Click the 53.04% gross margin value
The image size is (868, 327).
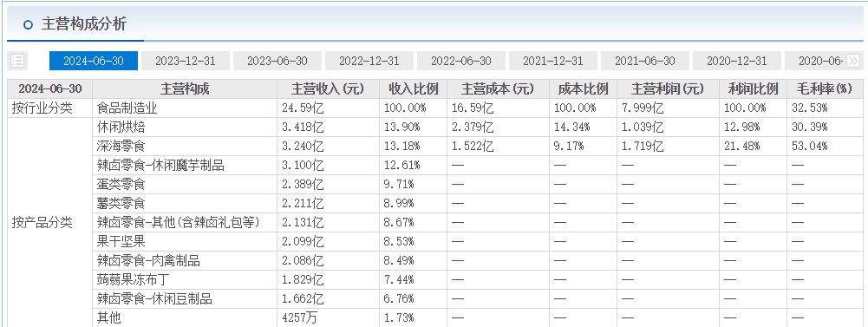pos(809,146)
